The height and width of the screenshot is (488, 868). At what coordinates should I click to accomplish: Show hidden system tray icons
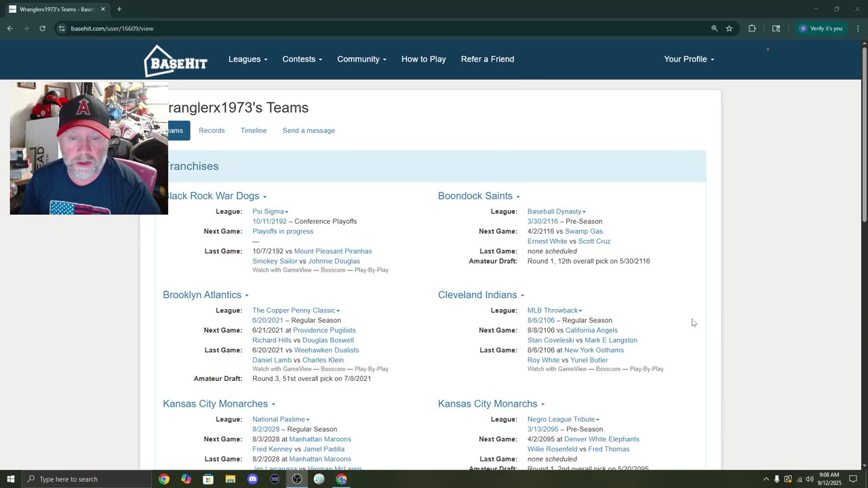766,479
